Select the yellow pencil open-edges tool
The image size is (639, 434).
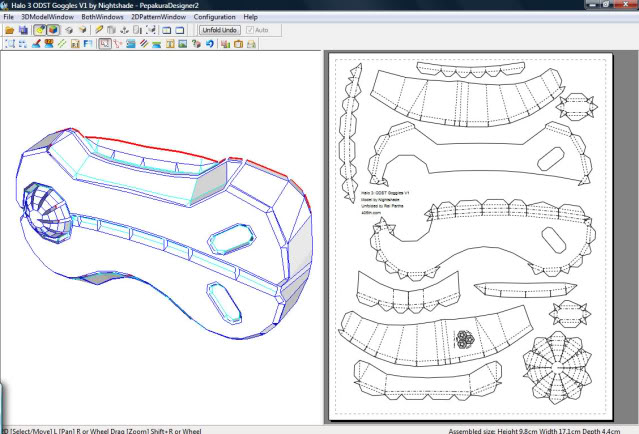99,30
